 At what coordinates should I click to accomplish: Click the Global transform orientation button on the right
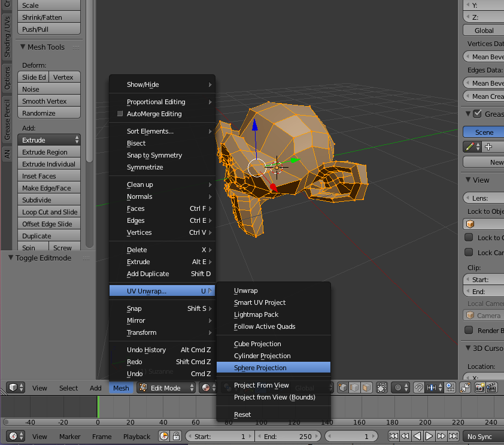tap(484, 30)
